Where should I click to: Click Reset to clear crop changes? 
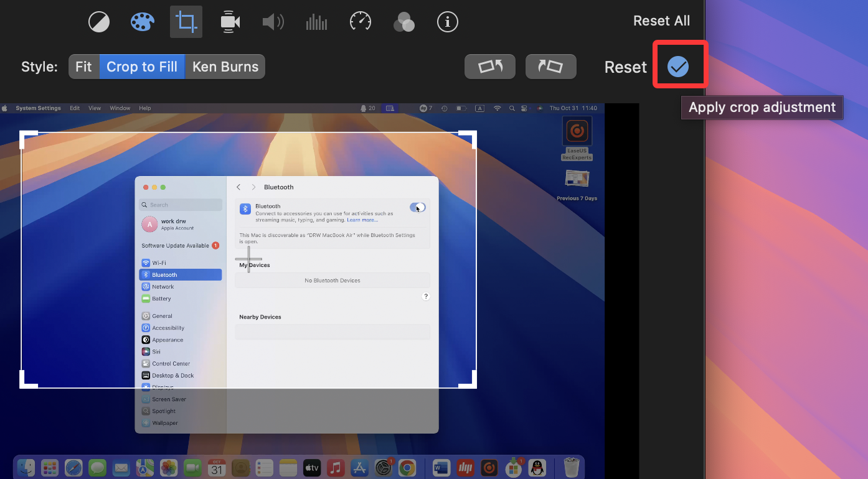click(625, 67)
